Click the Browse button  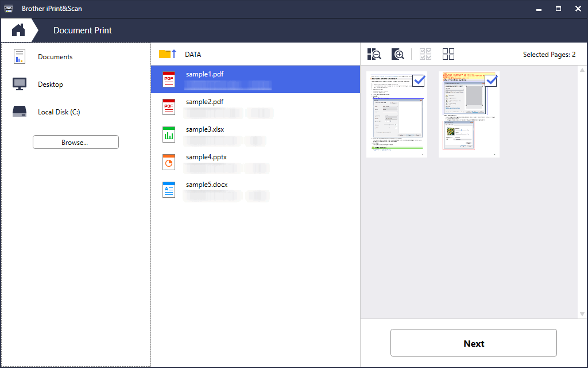coord(75,141)
